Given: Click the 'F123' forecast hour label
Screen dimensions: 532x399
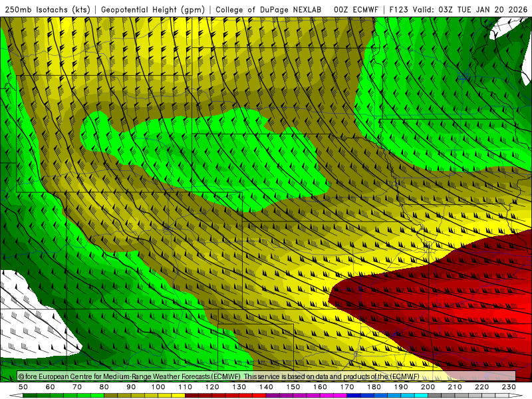Looking at the screenshot, I should pos(398,10).
